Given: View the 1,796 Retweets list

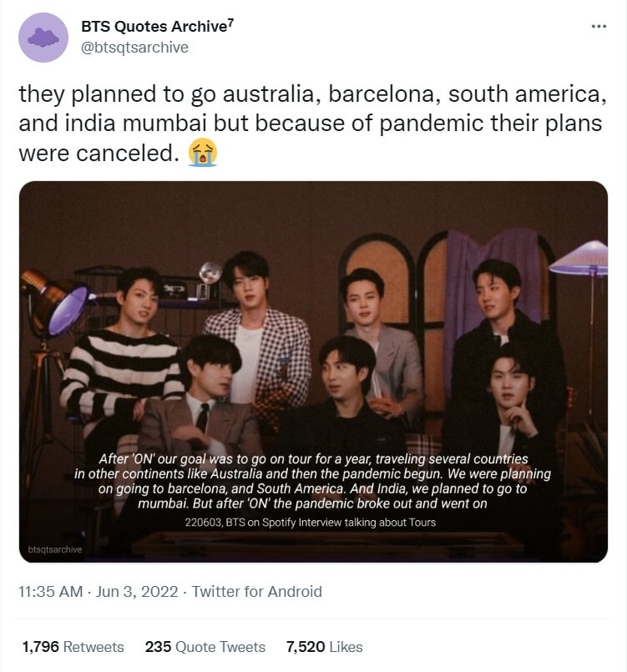Looking at the screenshot, I should coord(73,647).
